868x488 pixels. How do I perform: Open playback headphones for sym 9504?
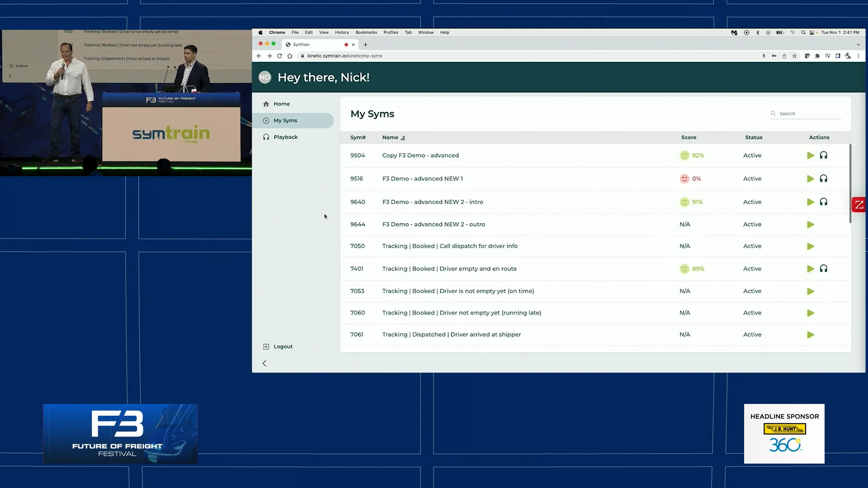824,155
